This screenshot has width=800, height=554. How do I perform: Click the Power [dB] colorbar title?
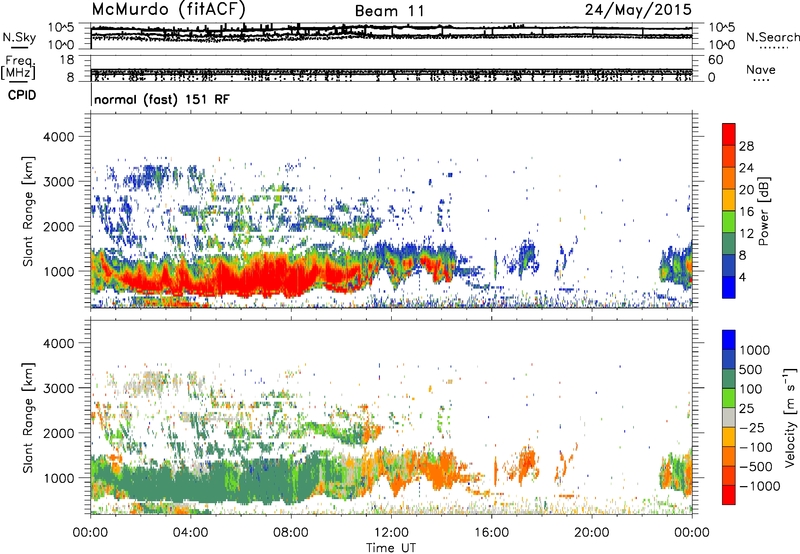(763, 211)
